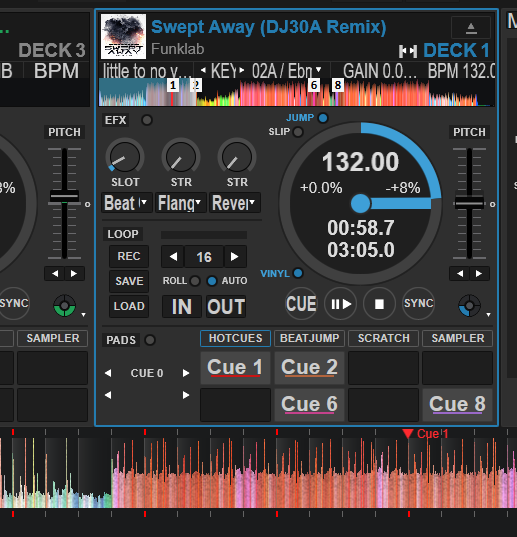Select AUTO loop mode
The image size is (517, 537).
[x=212, y=281]
